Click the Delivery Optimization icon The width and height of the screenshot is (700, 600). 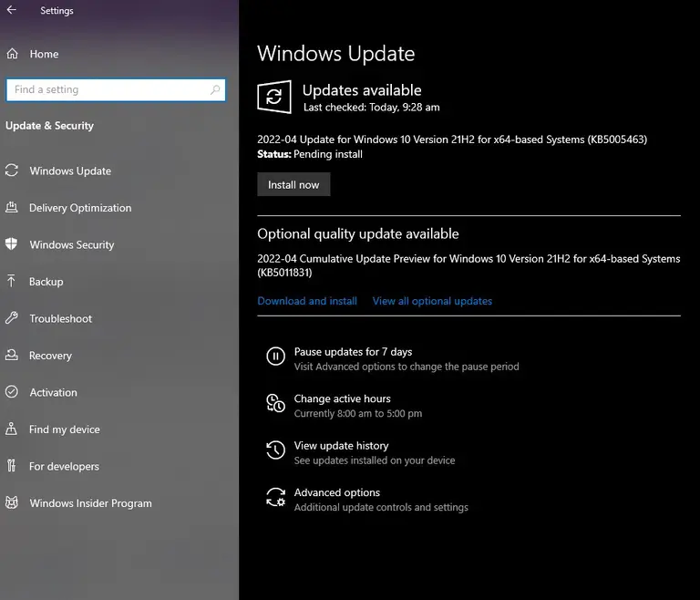[x=12, y=207]
